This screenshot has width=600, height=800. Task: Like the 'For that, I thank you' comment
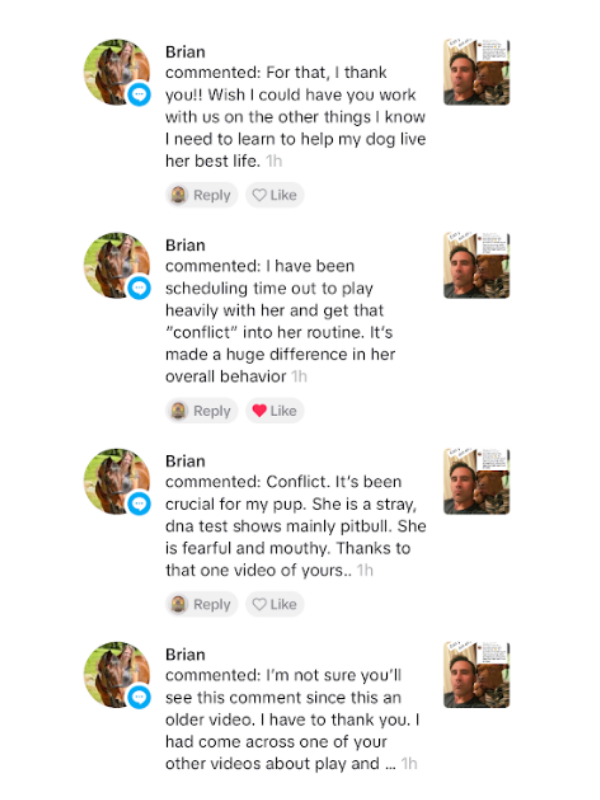tap(275, 195)
